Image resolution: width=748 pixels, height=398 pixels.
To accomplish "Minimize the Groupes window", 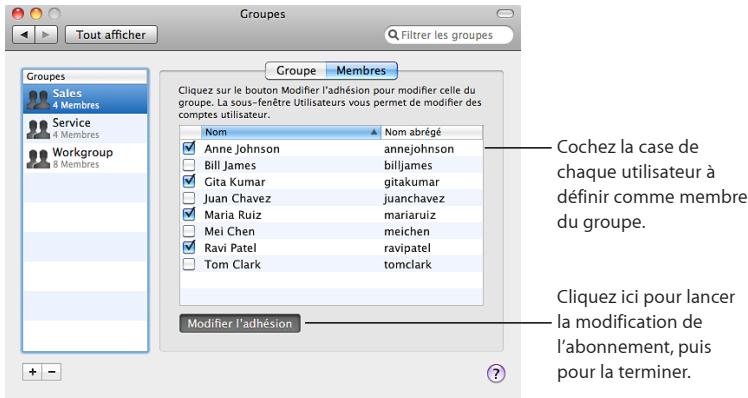I will click(36, 14).
